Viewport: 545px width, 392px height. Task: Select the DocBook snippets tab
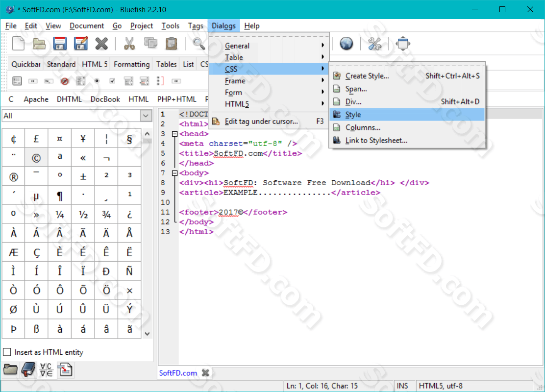(105, 99)
